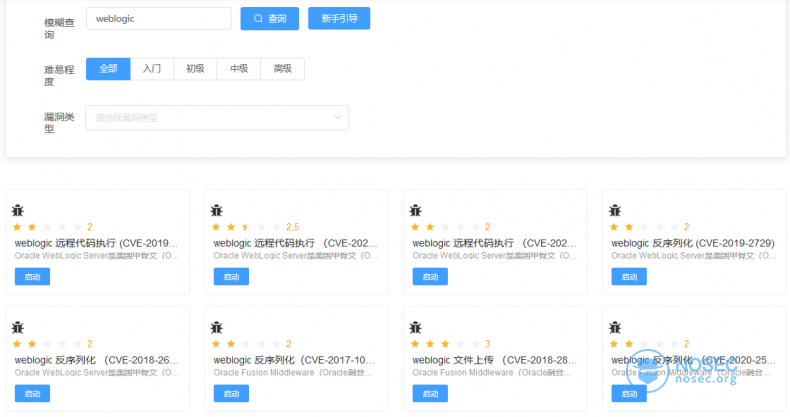790x417 pixels.
Task: Select 全部 difficulty filter
Action: pos(108,68)
